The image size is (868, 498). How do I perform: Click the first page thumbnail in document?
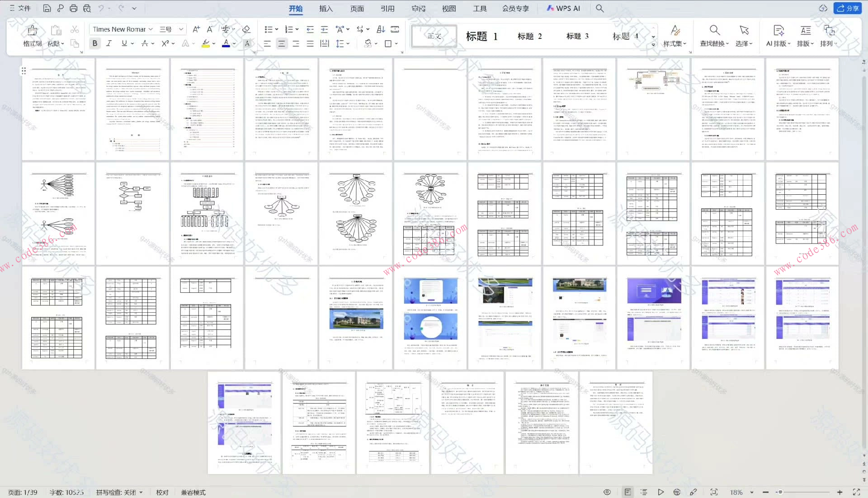58,109
